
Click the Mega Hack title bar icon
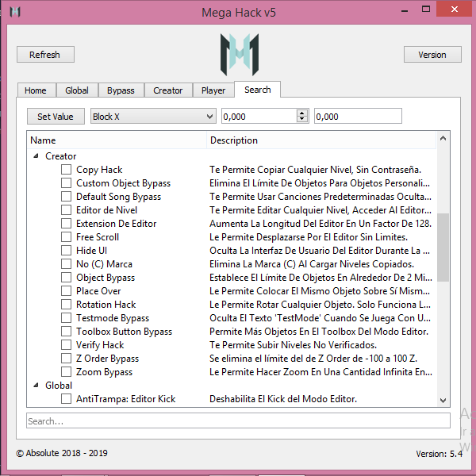(x=15, y=12)
